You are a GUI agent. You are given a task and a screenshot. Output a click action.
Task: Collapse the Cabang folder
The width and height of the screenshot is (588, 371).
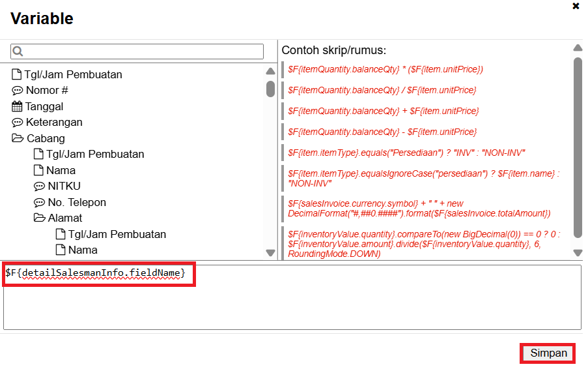tap(18, 138)
